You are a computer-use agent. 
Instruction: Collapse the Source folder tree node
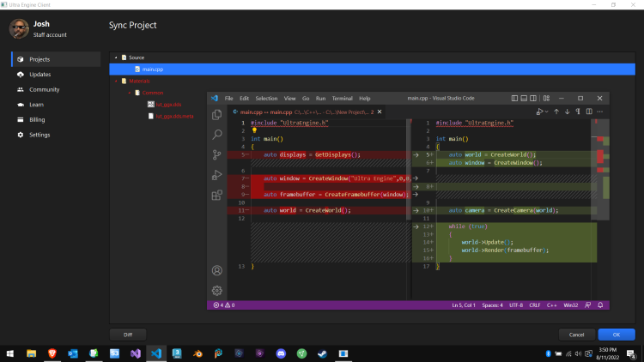[114, 57]
